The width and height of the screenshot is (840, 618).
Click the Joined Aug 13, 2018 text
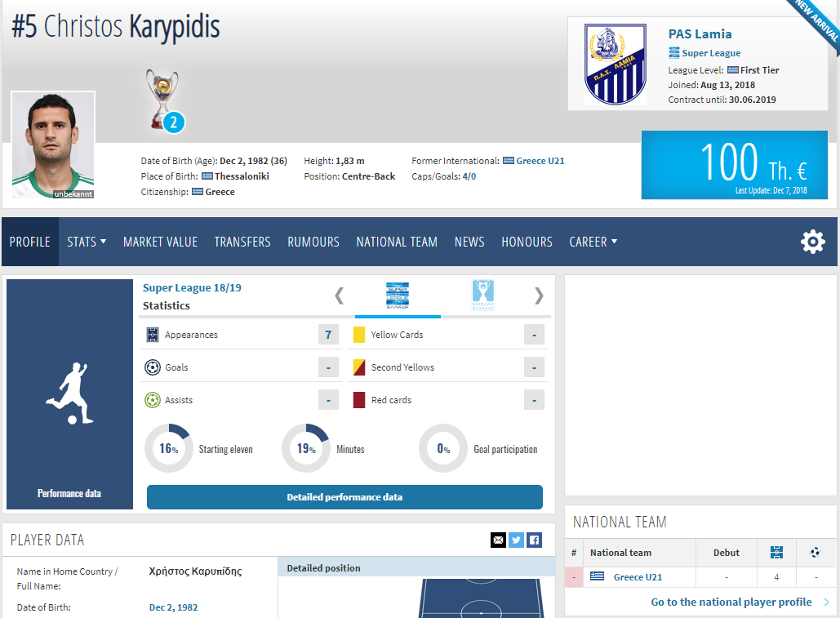(x=712, y=85)
